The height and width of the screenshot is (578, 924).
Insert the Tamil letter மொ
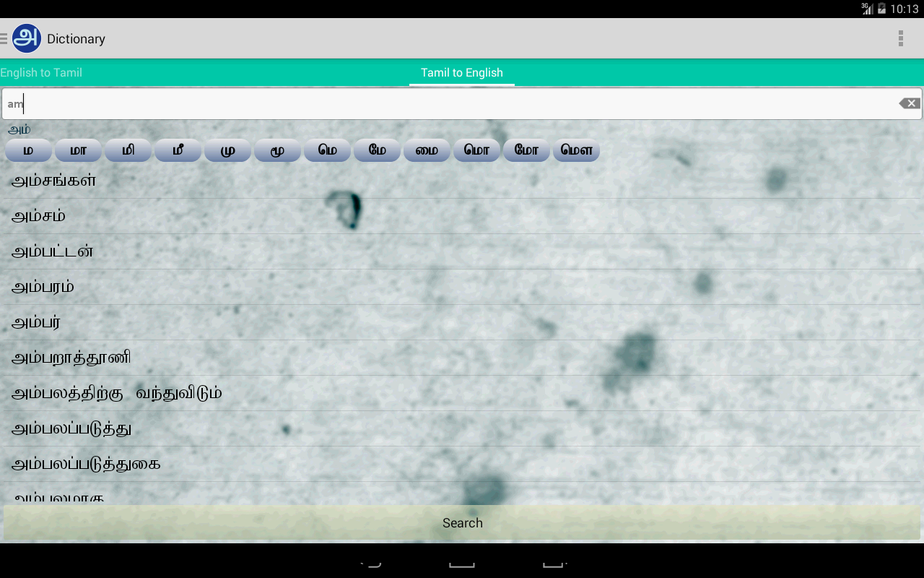476,150
